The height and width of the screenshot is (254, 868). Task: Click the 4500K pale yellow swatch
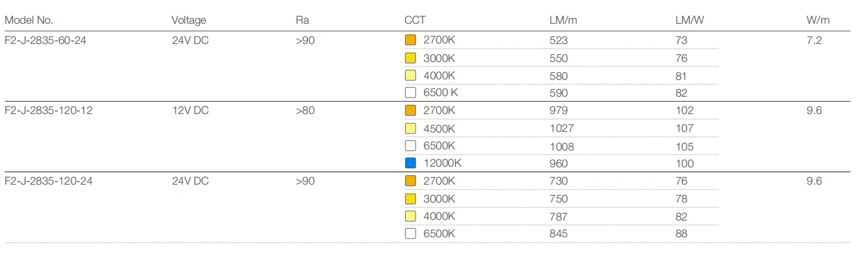pos(410,128)
